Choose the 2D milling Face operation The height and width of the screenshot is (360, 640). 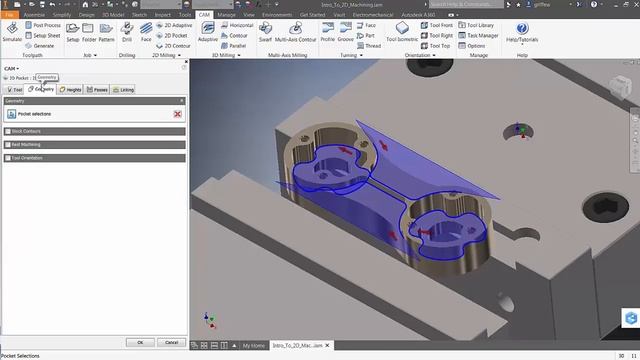(x=146, y=32)
